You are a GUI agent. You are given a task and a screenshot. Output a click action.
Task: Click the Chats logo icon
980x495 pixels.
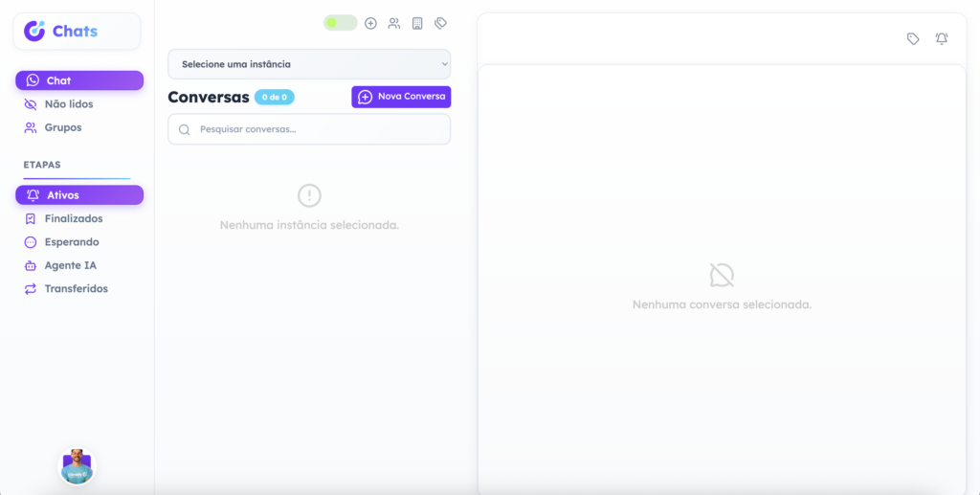coord(34,31)
